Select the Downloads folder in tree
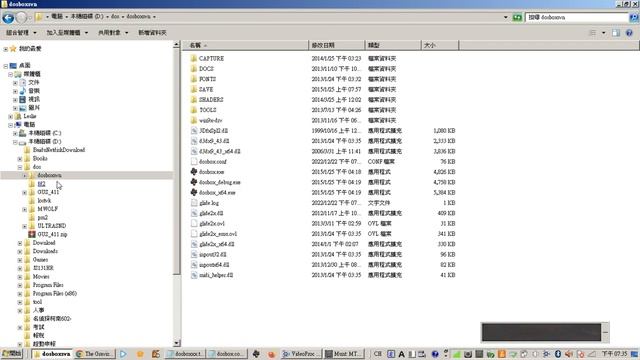 pos(45,251)
